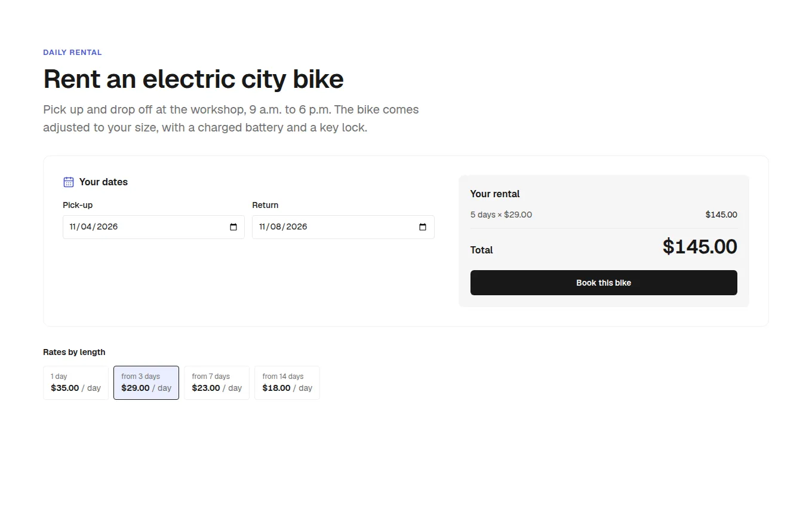
Task: Click the DAILY RENTAL label
Action: (x=72, y=53)
